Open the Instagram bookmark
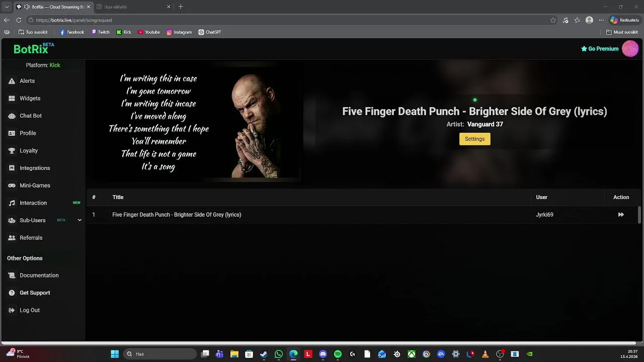This screenshot has width=644, height=362. 179,32
